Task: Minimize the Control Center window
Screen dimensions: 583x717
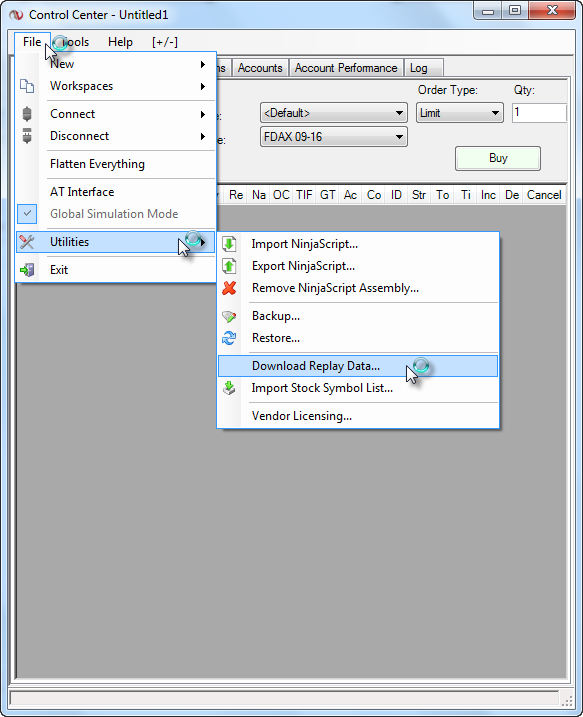Action: pos(488,11)
